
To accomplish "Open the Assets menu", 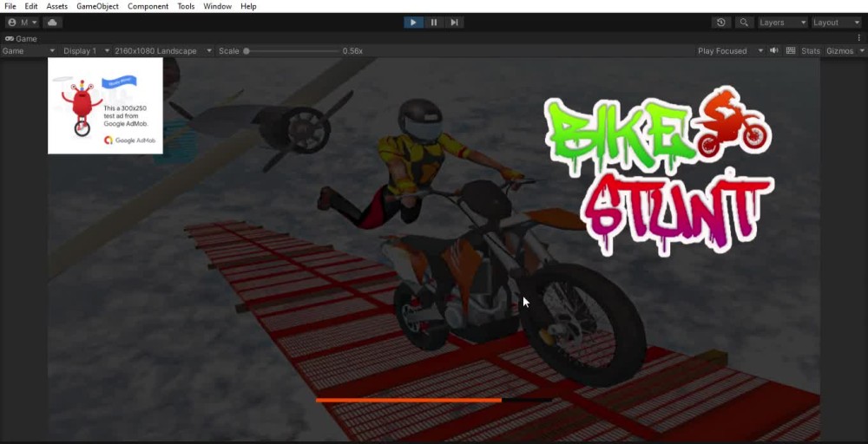I will point(57,6).
